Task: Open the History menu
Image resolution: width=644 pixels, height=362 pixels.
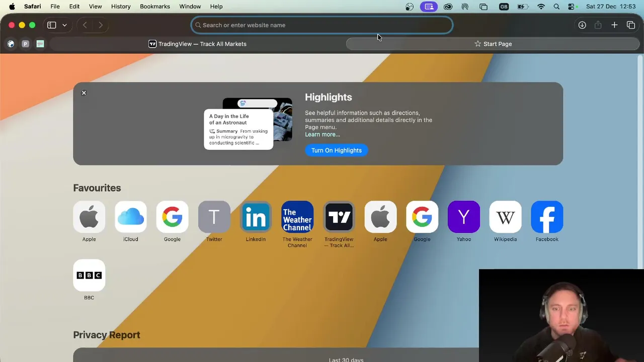Action: [121, 7]
